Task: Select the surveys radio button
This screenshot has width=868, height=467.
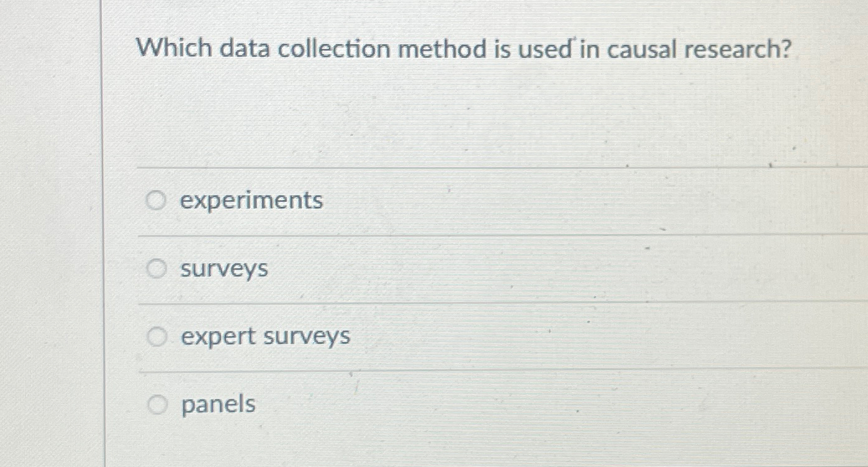Action: (156, 268)
